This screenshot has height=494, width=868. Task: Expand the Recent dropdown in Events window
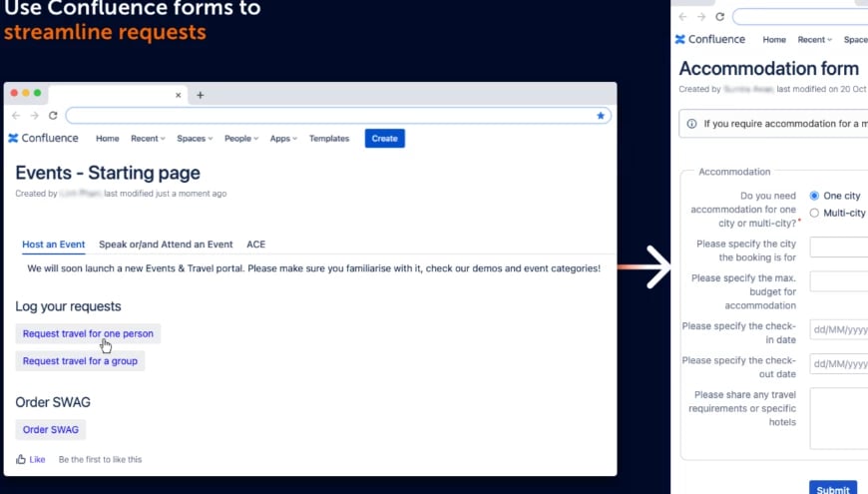(x=148, y=139)
